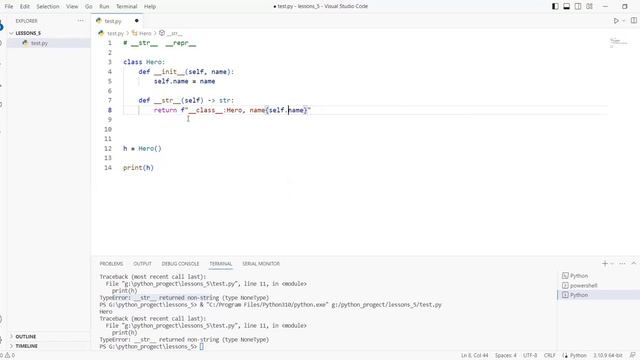Switch to the SERIAL MONITOR tab

261,264
